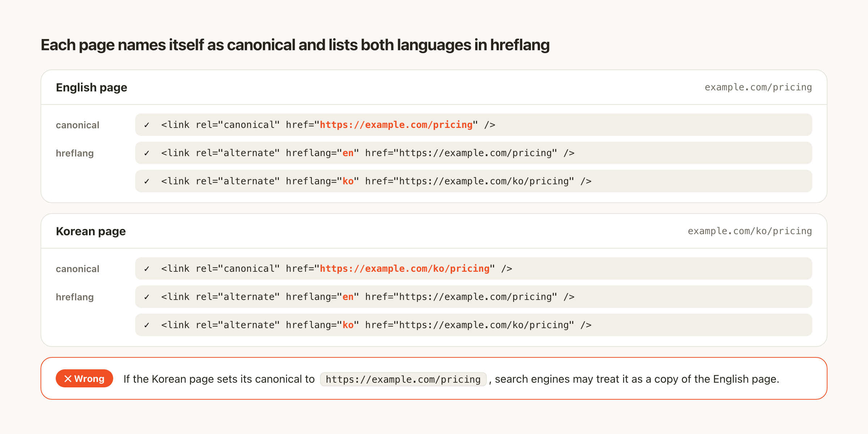Click the orange https://example.com/pricing canonical URL

396,125
